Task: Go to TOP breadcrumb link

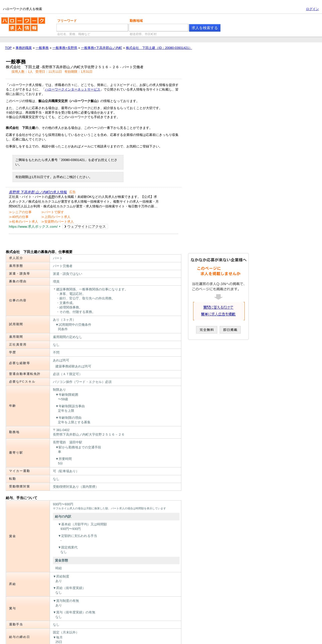Action: (8, 48)
